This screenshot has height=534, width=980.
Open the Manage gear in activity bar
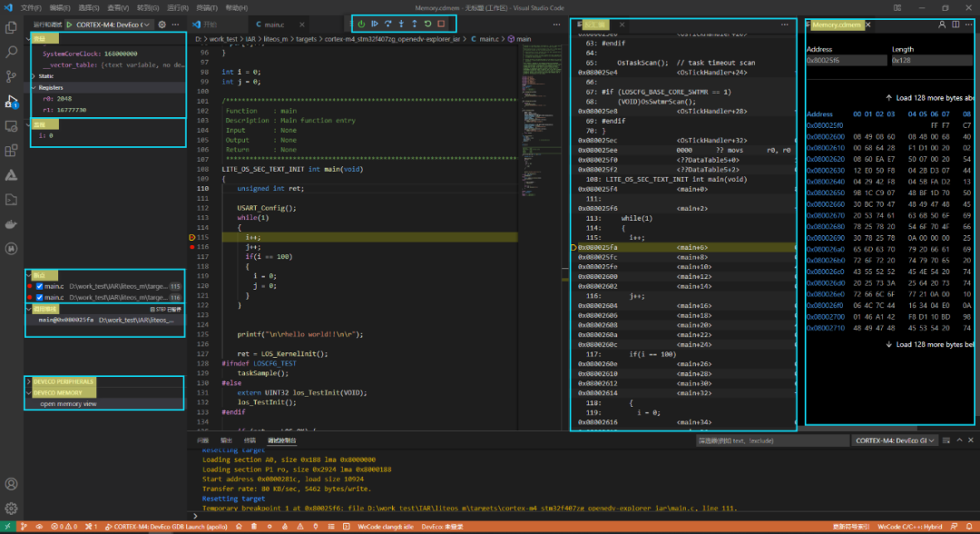[11, 509]
